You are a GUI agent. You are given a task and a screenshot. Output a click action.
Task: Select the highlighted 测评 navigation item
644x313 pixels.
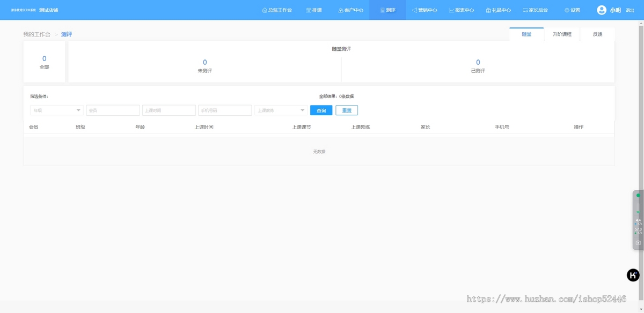(x=387, y=10)
